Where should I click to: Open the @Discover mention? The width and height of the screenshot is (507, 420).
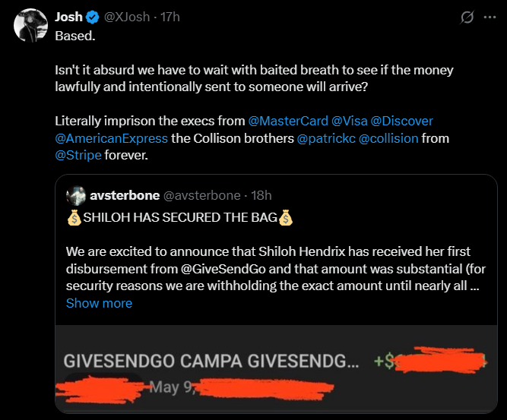coord(402,121)
